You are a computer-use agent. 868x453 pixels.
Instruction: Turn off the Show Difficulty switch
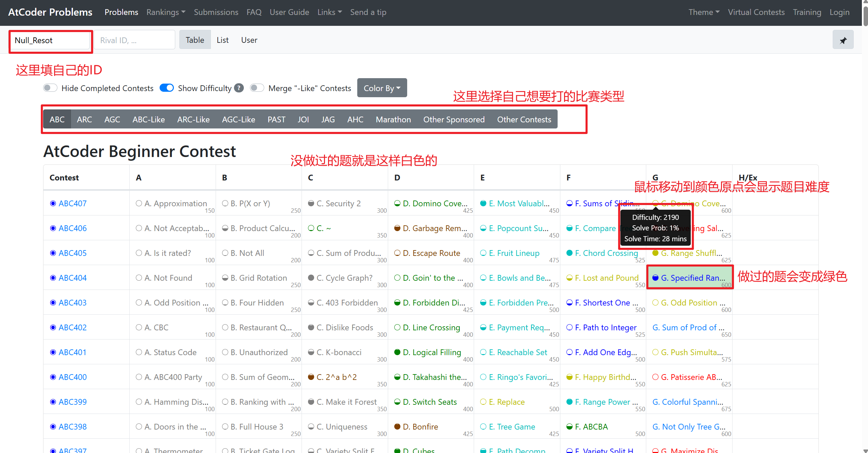(x=167, y=88)
